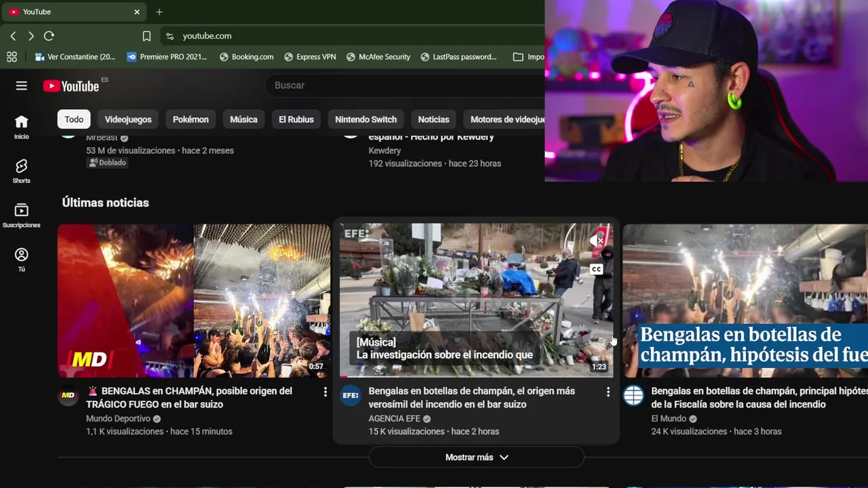The height and width of the screenshot is (488, 868).
Task: Open Ver Constantine bookmark
Action: point(75,57)
